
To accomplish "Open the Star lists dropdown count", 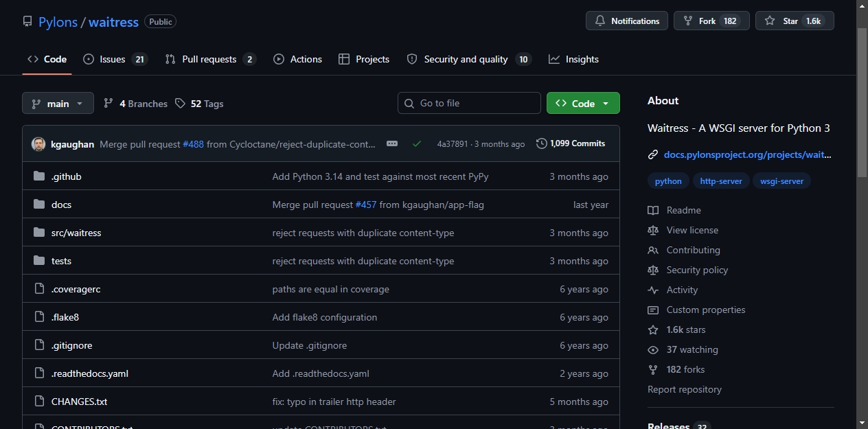I will click(814, 21).
